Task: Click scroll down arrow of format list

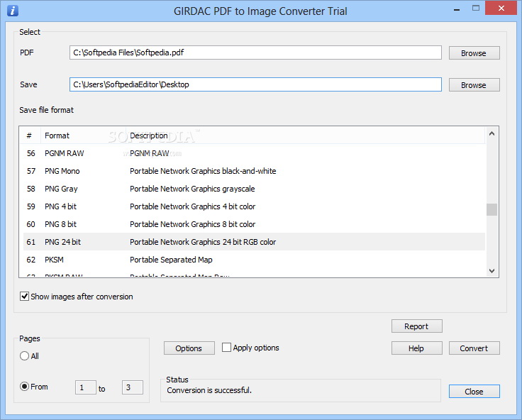Action: [x=492, y=271]
